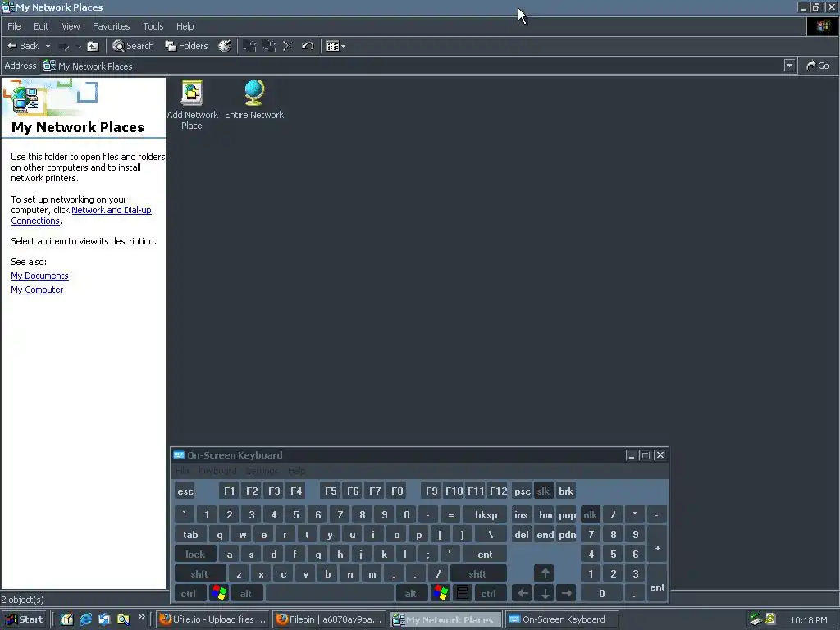Image resolution: width=840 pixels, height=630 pixels.
Task: Open Outlook Express from Quick Launch
Action: click(x=104, y=619)
